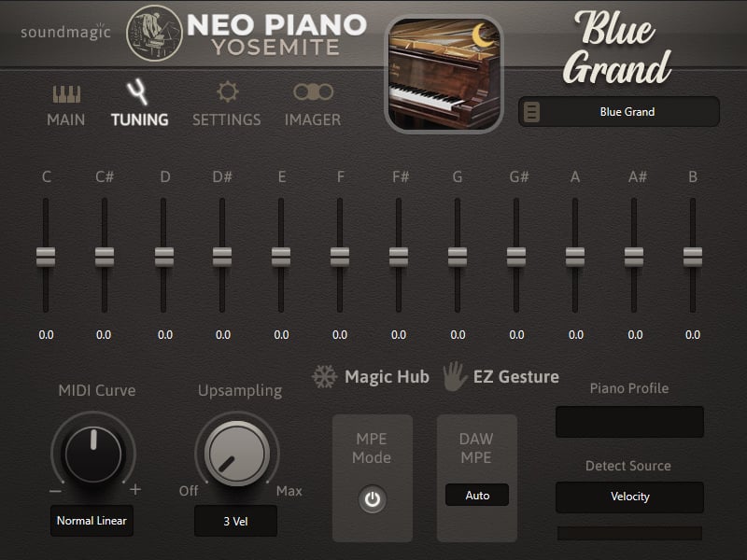
Task: Click the Magic Hub snowflake icon
Action: [324, 377]
